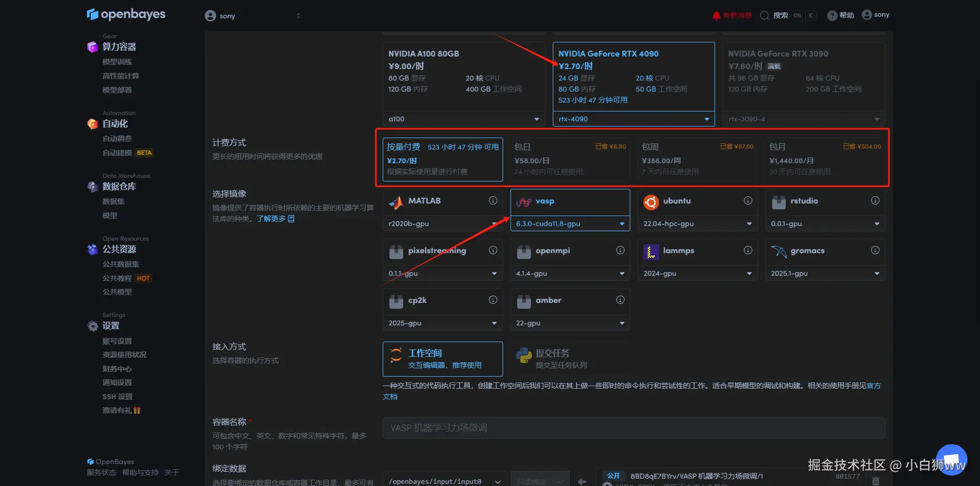
Task: Click the 自动化 section icon
Action: (93, 124)
